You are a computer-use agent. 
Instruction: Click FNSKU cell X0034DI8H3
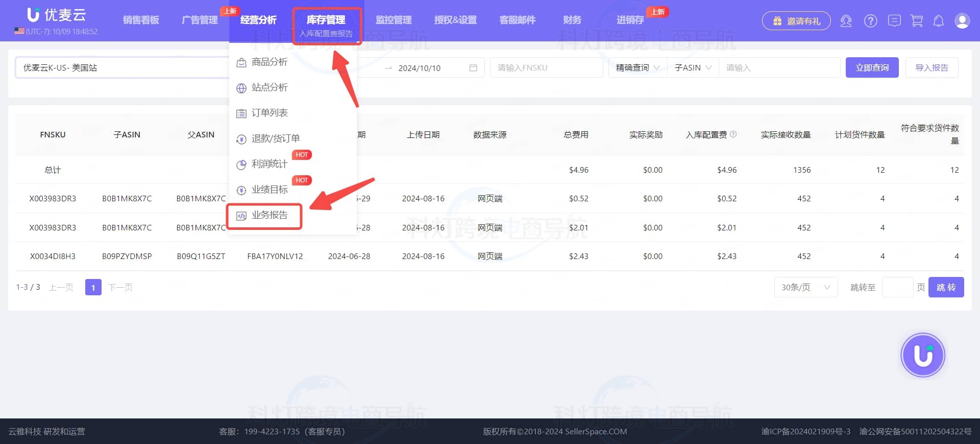click(x=53, y=256)
